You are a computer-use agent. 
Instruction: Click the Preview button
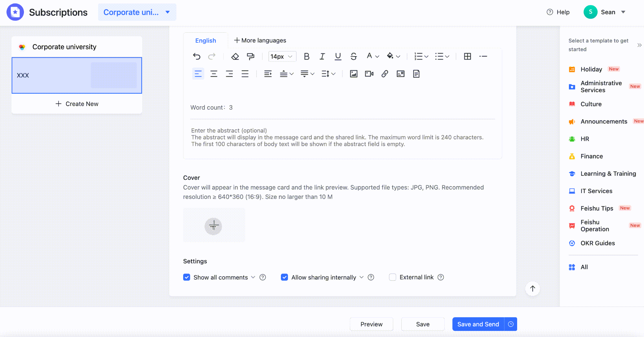click(372, 324)
